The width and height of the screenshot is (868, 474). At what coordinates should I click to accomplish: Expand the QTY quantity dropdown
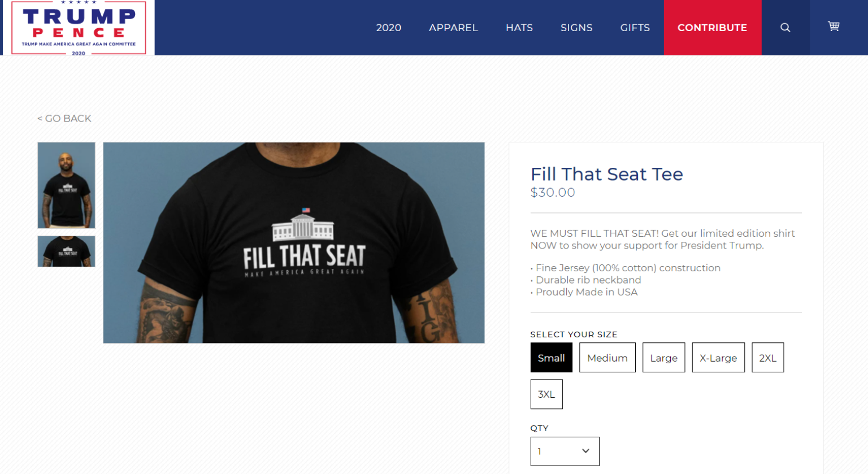click(565, 451)
